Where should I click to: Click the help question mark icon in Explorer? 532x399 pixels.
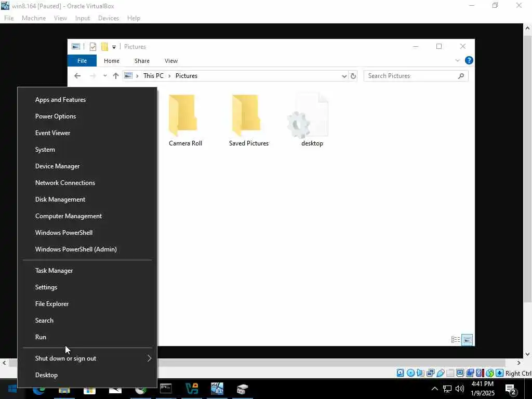pyautogui.click(x=469, y=60)
